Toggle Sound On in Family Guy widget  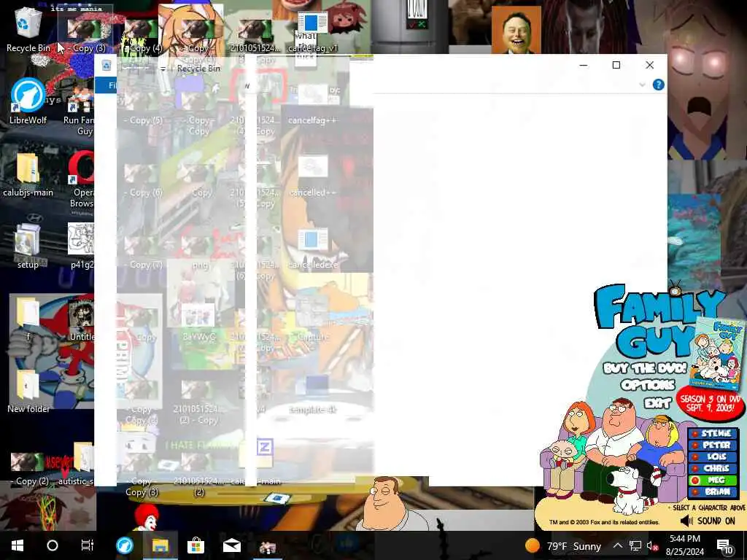(x=709, y=521)
